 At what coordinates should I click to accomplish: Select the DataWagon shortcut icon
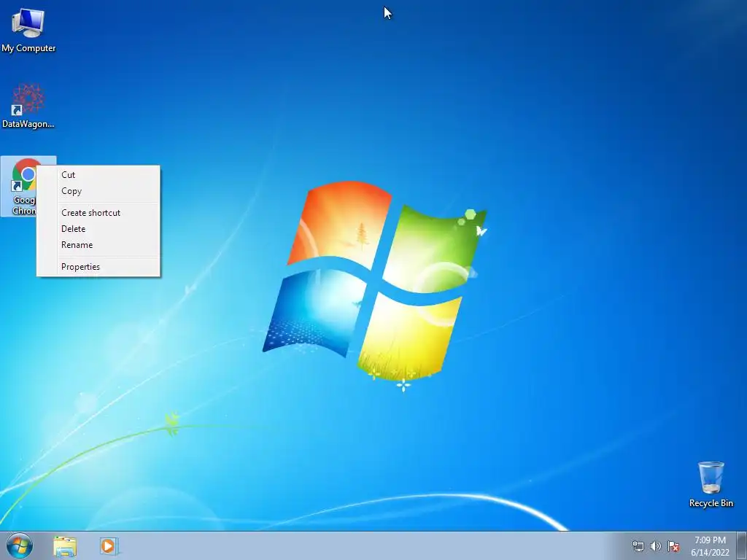coord(28,106)
